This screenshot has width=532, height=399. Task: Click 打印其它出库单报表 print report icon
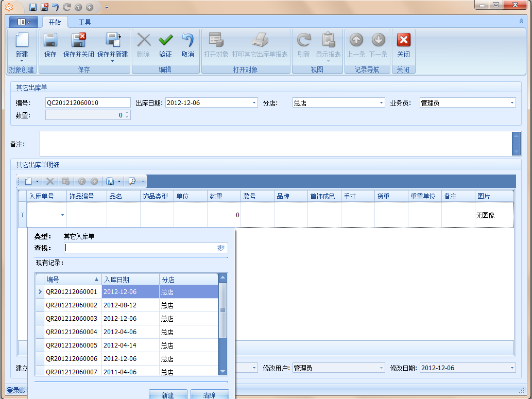(260, 40)
